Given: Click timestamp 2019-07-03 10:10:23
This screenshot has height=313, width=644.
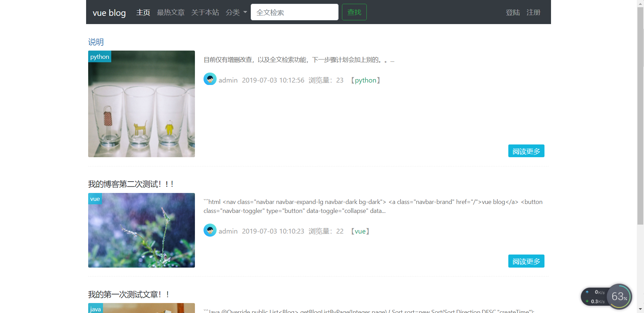Looking at the screenshot, I should tap(273, 231).
